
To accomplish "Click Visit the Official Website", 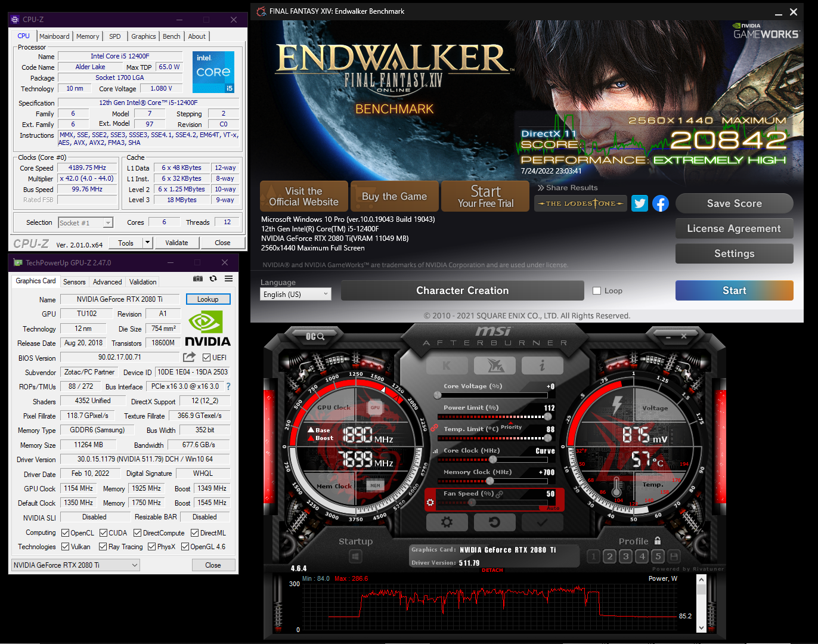I will coord(304,196).
